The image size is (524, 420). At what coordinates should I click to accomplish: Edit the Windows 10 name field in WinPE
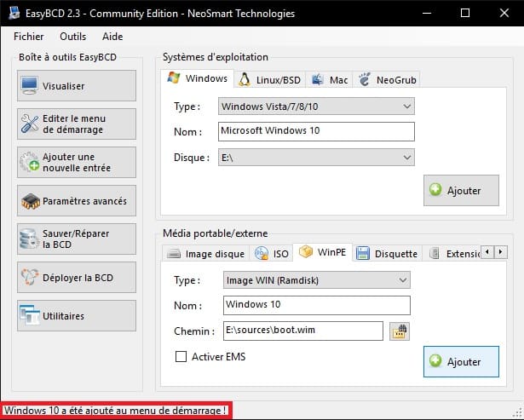[316, 305]
